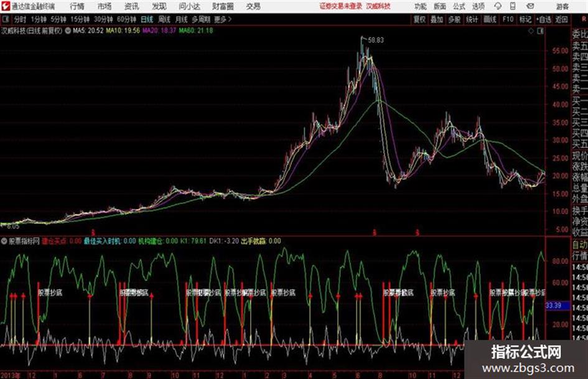This screenshot has height=379, width=588.
Task: Select the 周线 weekly chart tab
Action: point(164,19)
